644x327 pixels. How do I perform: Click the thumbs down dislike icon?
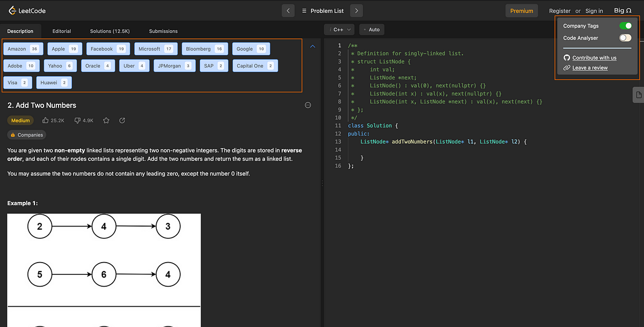pyautogui.click(x=77, y=120)
